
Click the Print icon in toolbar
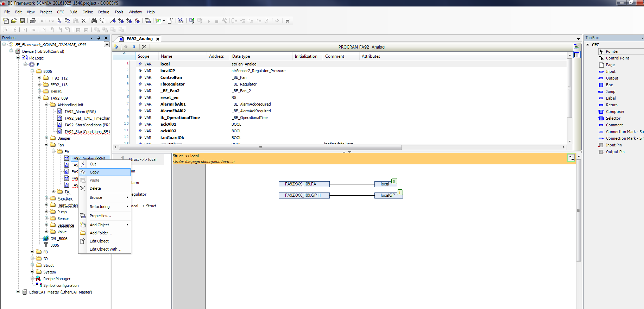(x=33, y=21)
